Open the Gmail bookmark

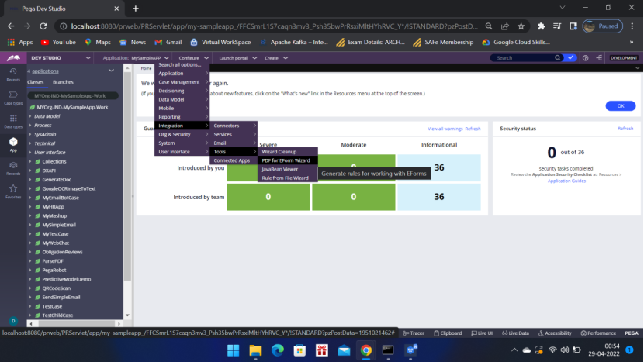pyautogui.click(x=168, y=42)
